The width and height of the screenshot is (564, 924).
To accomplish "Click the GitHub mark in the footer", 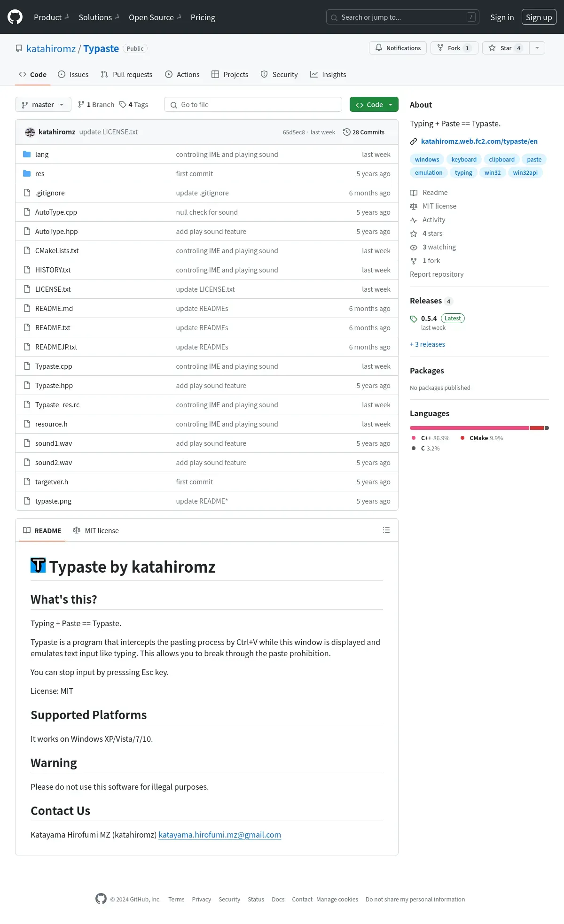I will click(101, 899).
